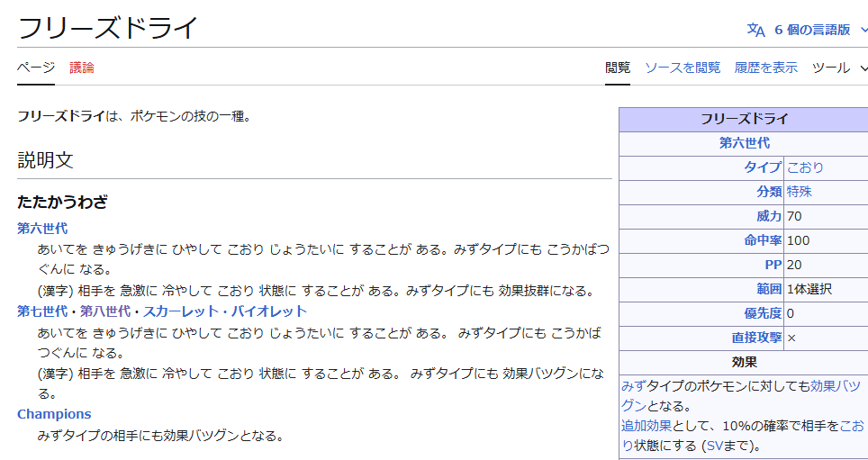Image resolution: width=868 pixels, height=460 pixels.
Task: Open the 履歴を表示 history tab
Action: [766, 68]
